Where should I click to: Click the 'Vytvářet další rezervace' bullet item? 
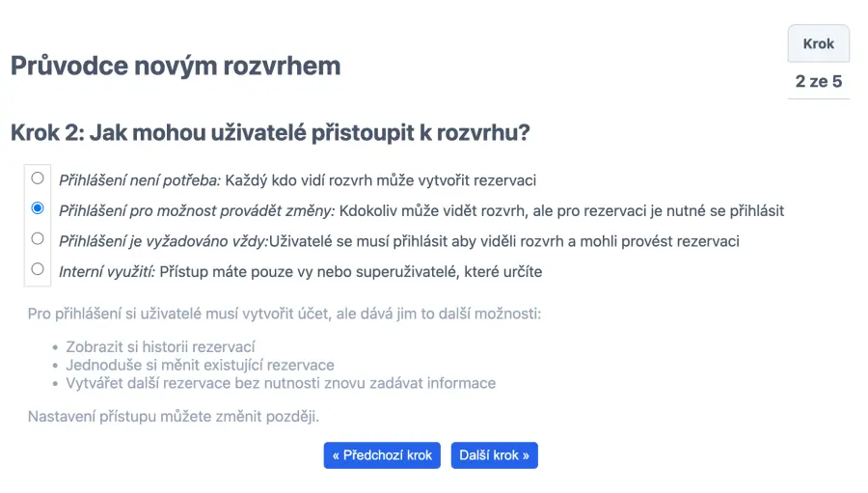[x=281, y=383]
